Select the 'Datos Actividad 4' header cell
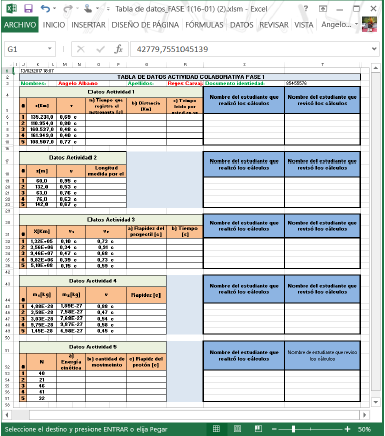 [93, 281]
